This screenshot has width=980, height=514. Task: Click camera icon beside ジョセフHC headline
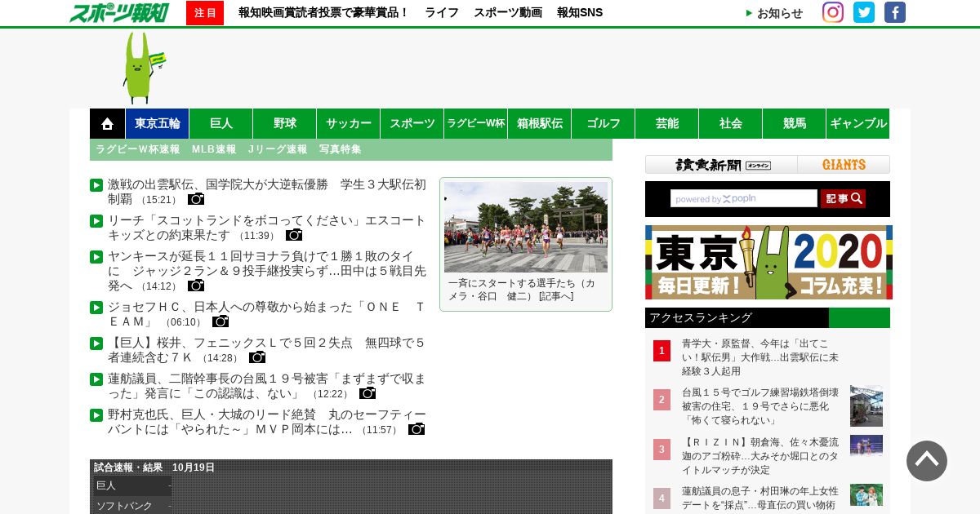pyautogui.click(x=220, y=321)
